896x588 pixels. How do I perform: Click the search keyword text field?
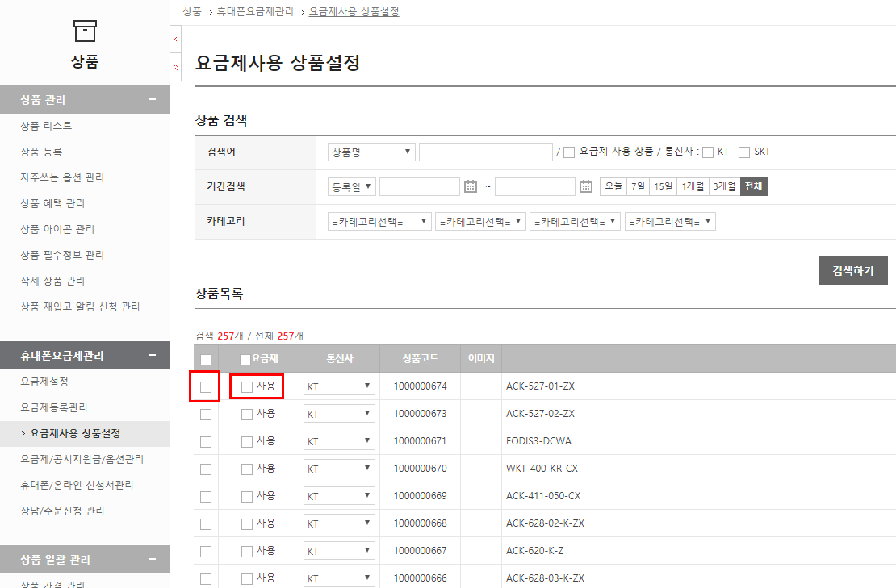tap(485, 152)
